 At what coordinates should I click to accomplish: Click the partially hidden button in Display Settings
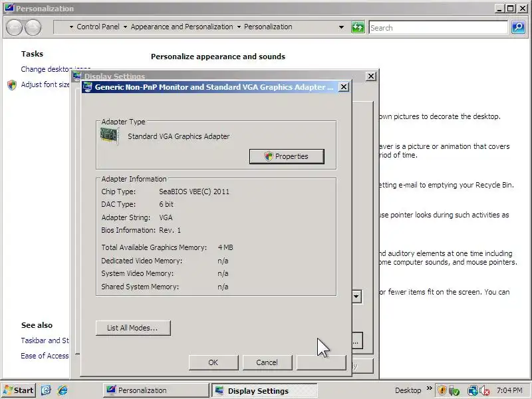click(357, 340)
